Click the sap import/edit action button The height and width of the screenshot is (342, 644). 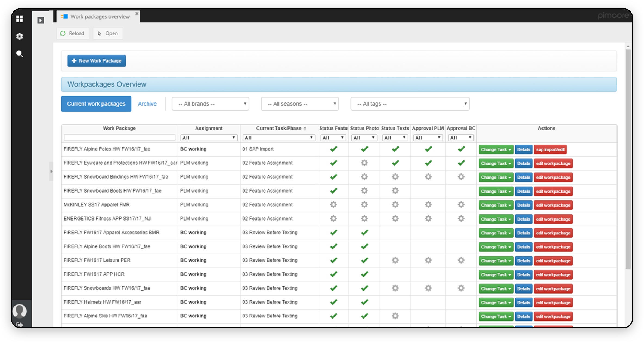point(551,150)
